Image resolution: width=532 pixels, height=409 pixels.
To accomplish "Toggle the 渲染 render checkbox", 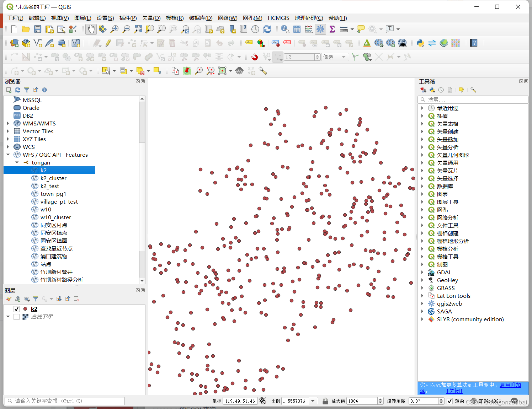I will point(449,401).
